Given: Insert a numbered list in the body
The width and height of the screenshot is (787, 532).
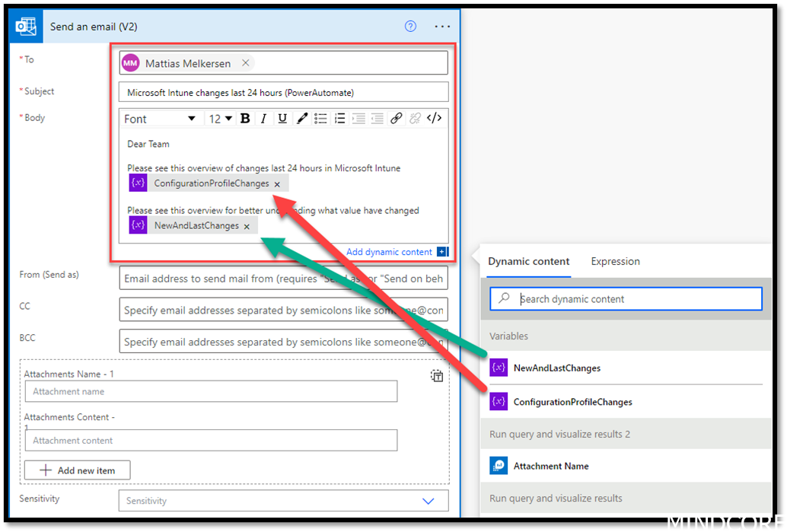Looking at the screenshot, I should point(339,118).
